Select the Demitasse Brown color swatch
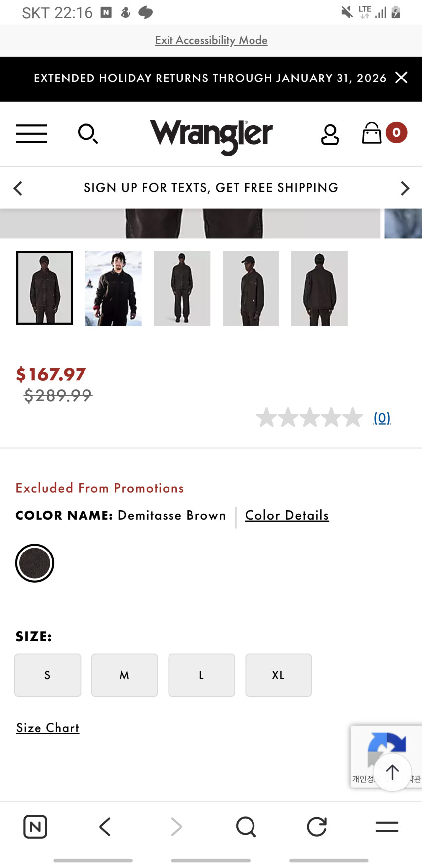 (35, 563)
